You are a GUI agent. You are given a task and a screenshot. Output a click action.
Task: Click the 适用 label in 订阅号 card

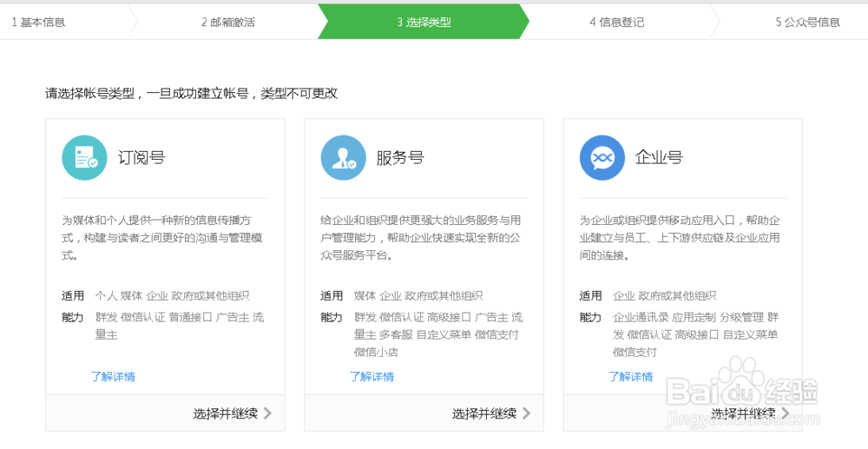tap(73, 295)
